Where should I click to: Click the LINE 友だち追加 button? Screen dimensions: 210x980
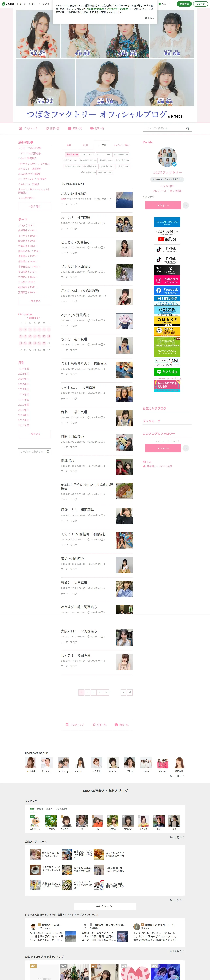pyautogui.click(x=167, y=372)
